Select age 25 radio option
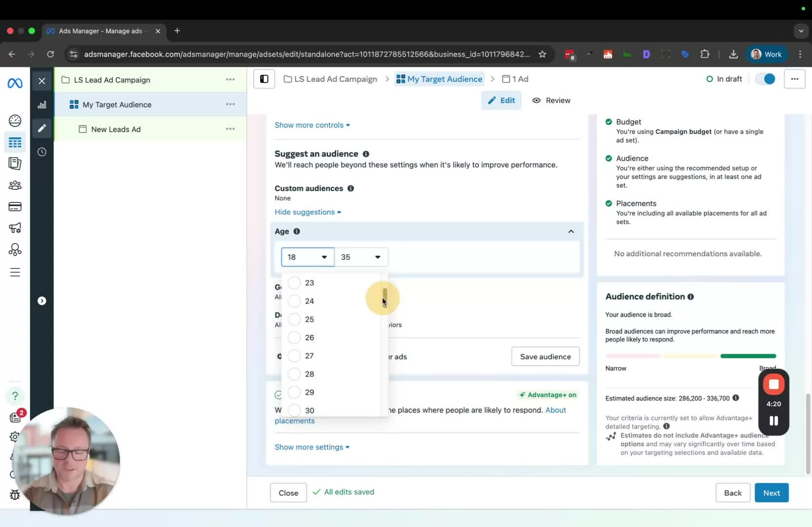This screenshot has width=812, height=527. pos(294,320)
